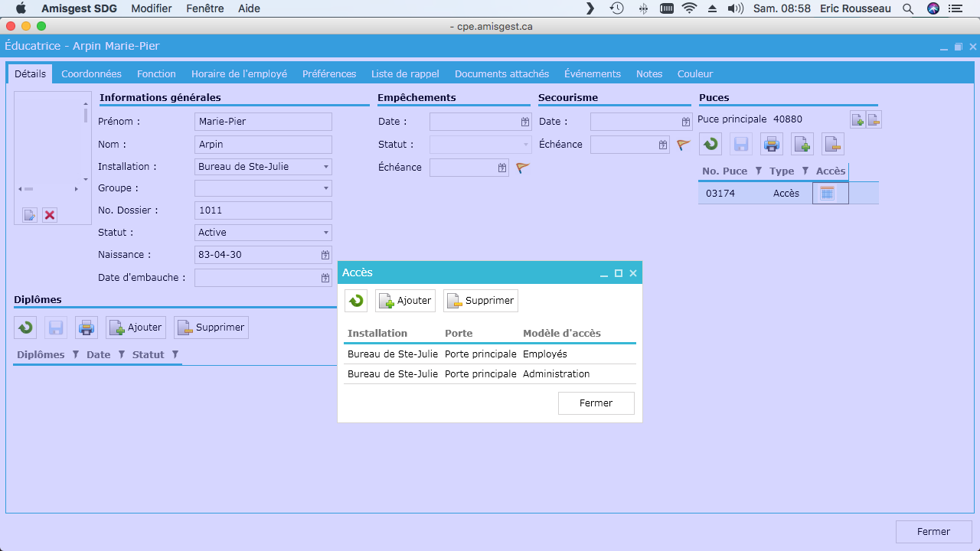This screenshot has width=980, height=551.
Task: Switch to the Coordonnées tab
Action: [x=91, y=74]
